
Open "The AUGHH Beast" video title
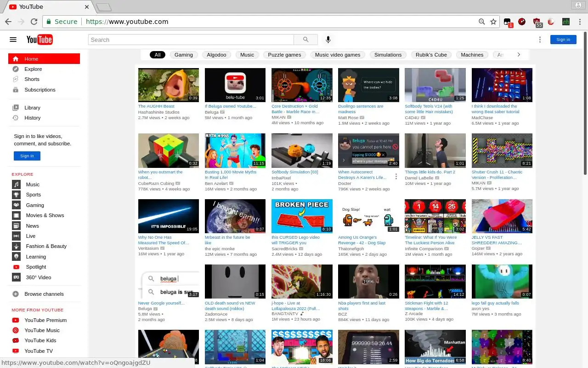click(157, 106)
